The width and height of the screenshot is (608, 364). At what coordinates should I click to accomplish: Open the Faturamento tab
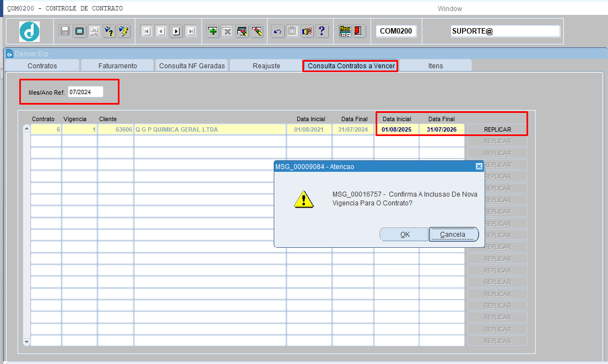click(117, 66)
